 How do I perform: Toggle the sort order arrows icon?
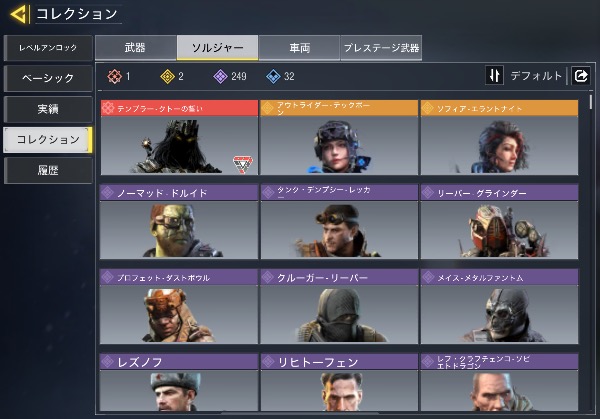(494, 75)
